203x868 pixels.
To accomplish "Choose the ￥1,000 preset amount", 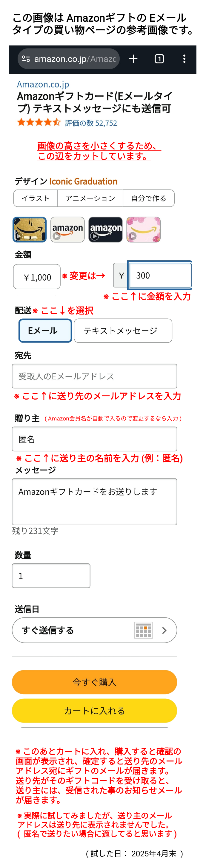I will [x=37, y=277].
